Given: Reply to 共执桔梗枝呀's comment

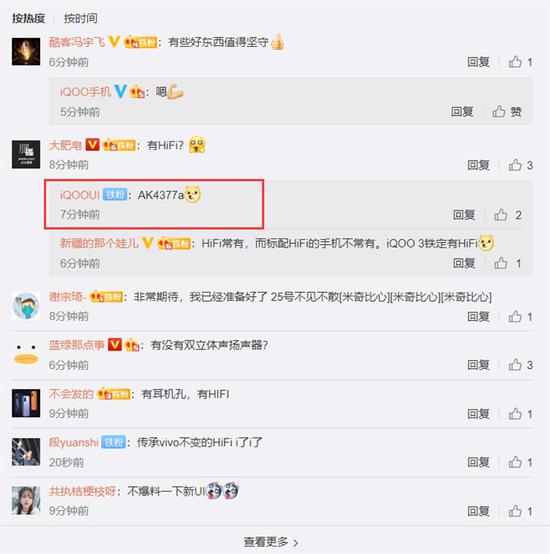Looking at the screenshot, I should [x=478, y=511].
